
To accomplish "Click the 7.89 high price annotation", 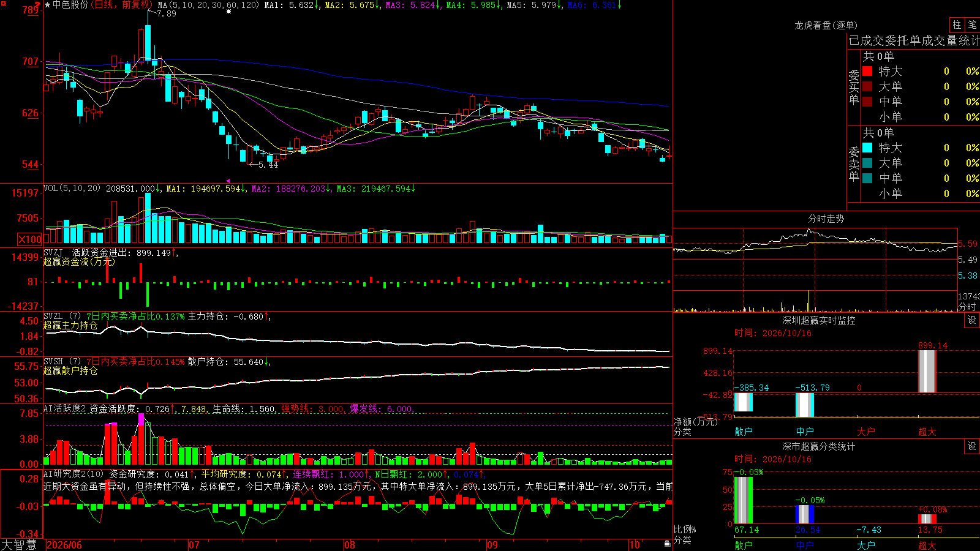I will [167, 13].
